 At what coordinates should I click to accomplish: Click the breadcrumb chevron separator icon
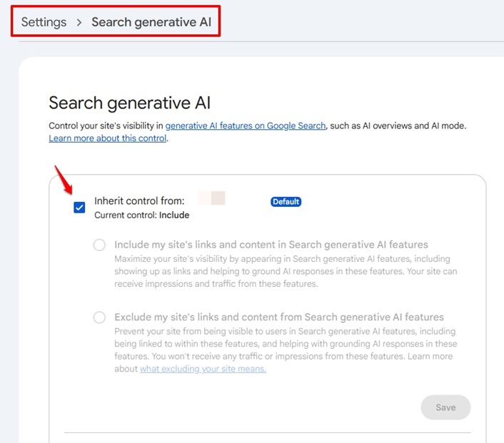pyautogui.click(x=79, y=23)
